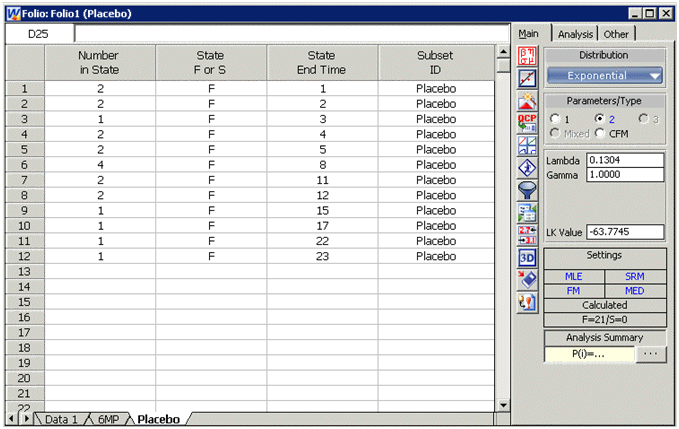Switch to the Main tab

click(x=528, y=34)
